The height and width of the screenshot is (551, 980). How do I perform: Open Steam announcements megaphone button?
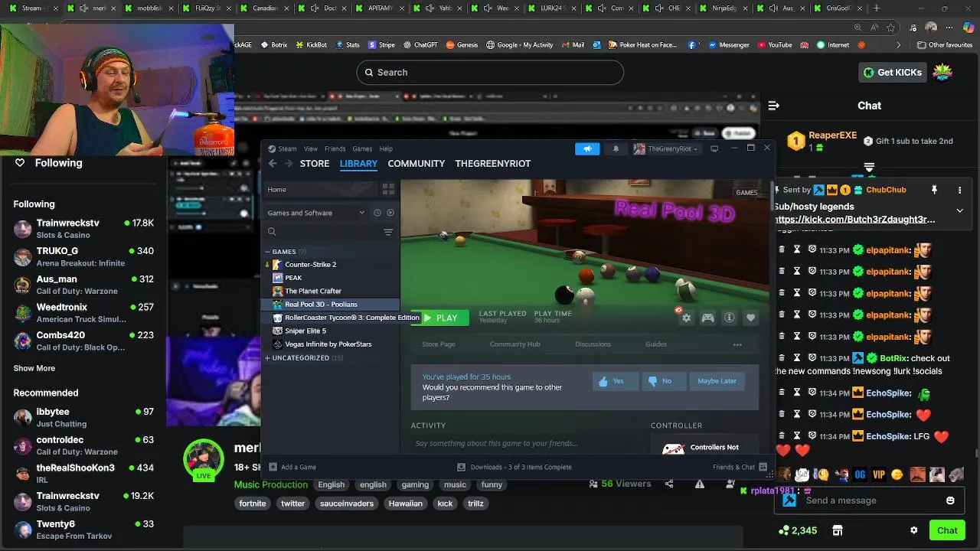coord(587,148)
